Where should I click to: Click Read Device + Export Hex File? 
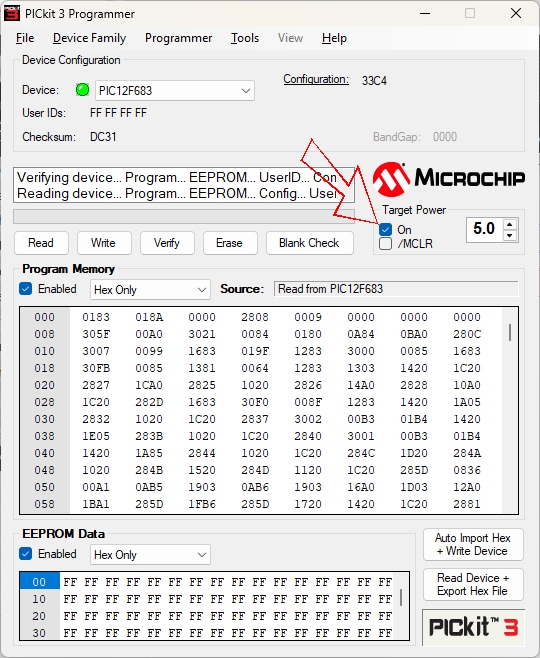[x=473, y=584]
